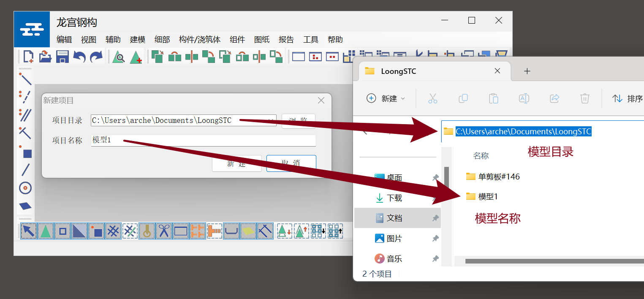Click the new document icon in the toolbar
Viewport: 644px width, 299px height.
coord(28,57)
